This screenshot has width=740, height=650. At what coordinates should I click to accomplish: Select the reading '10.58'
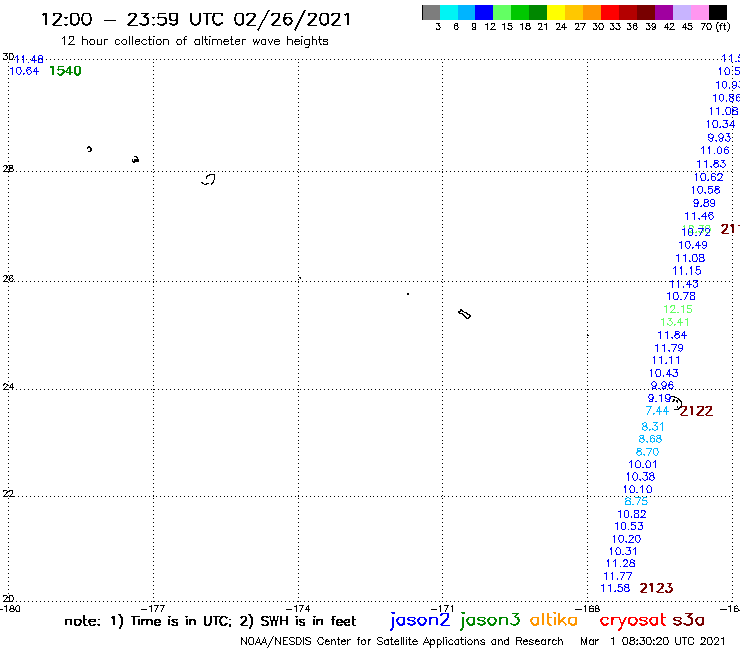coord(706,190)
